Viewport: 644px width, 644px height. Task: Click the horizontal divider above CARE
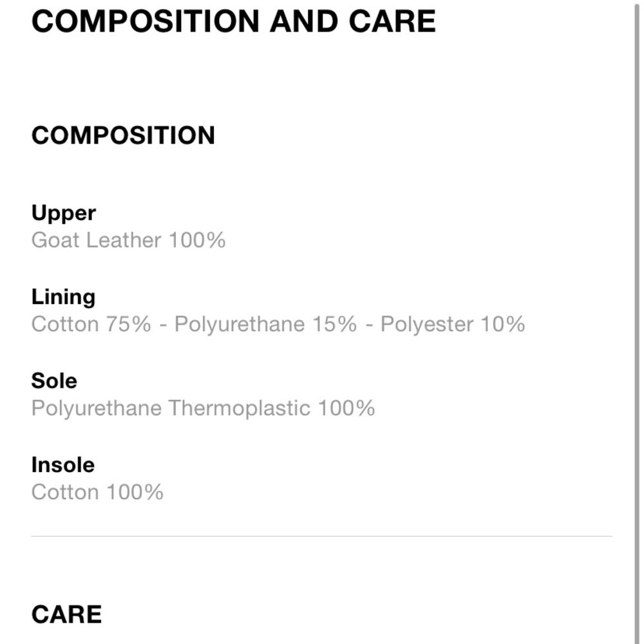click(x=322, y=536)
